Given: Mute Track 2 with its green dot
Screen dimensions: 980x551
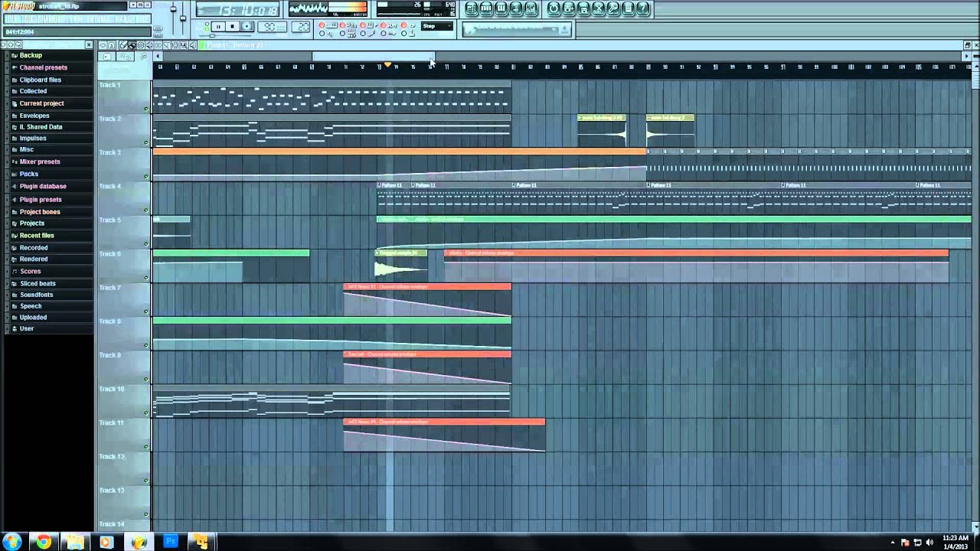Looking at the screenshot, I should coord(146,142).
